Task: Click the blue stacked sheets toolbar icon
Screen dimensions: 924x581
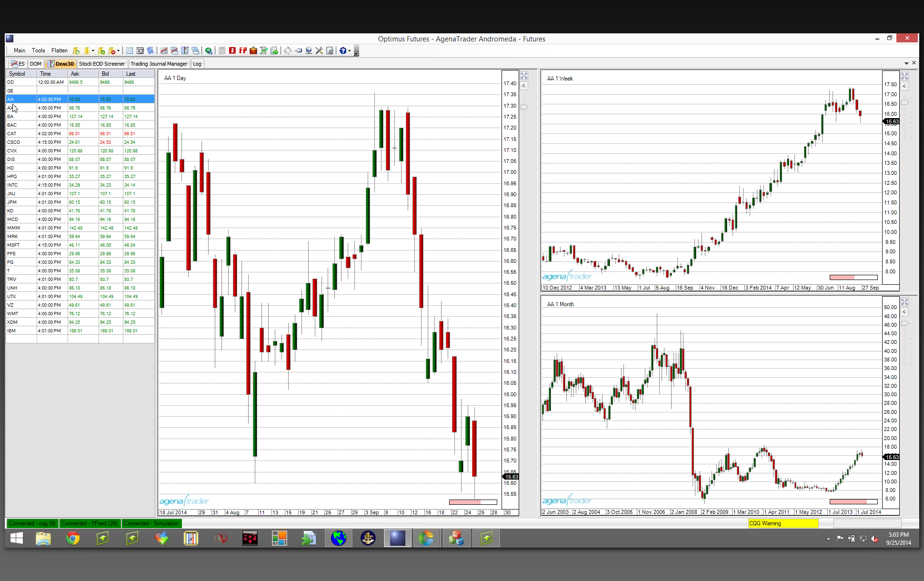Action: pyautogui.click(x=151, y=50)
